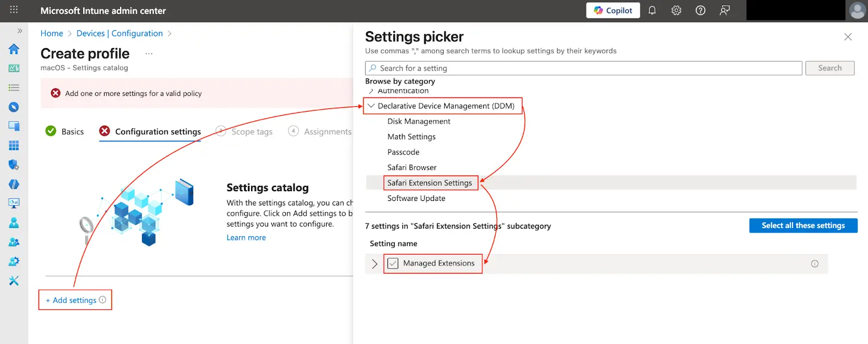
Task: Open the blue hexagon icon in sidebar
Action: tap(14, 184)
